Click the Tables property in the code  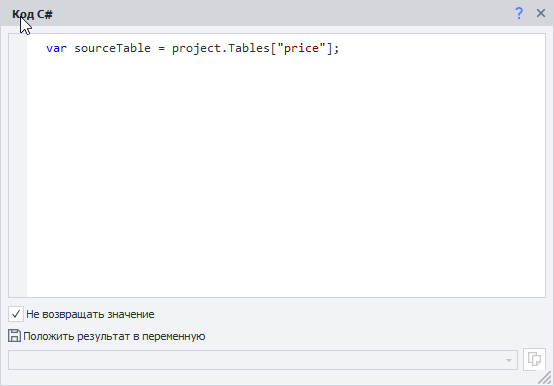249,48
